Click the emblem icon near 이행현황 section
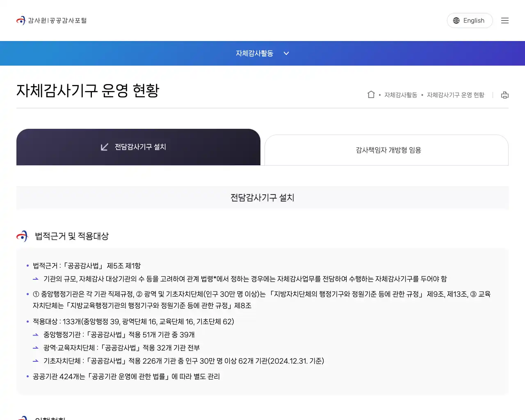This screenshot has width=525, height=420. click(22, 418)
